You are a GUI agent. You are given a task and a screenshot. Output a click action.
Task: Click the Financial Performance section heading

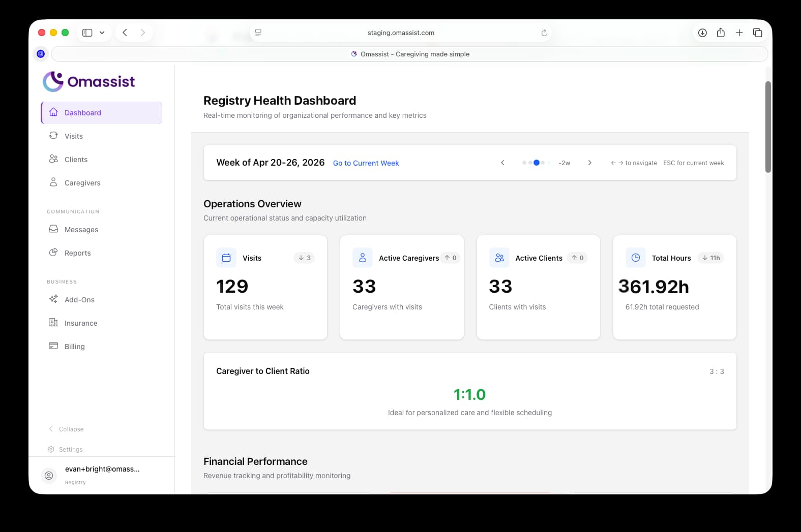(255, 461)
